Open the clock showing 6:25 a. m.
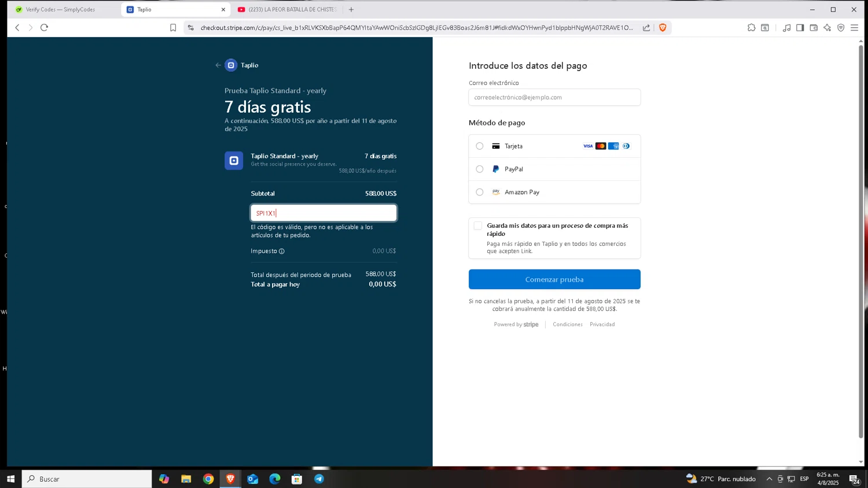The width and height of the screenshot is (868, 488). pyautogui.click(x=828, y=479)
